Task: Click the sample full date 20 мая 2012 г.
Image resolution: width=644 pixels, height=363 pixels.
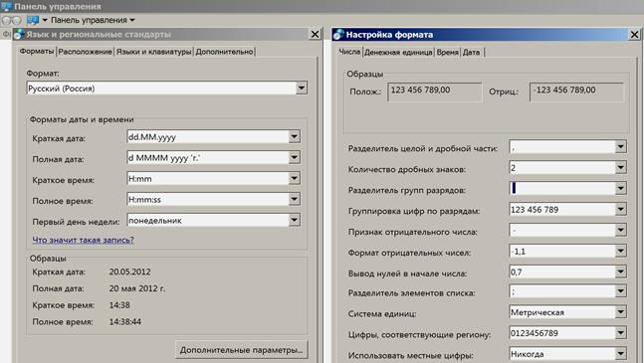Action: 137,288
